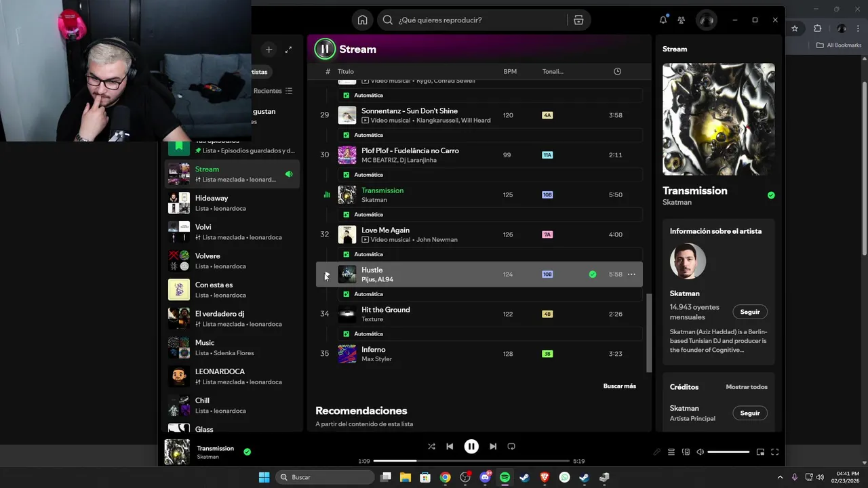
Task: Skip to the next track
Action: tap(493, 447)
